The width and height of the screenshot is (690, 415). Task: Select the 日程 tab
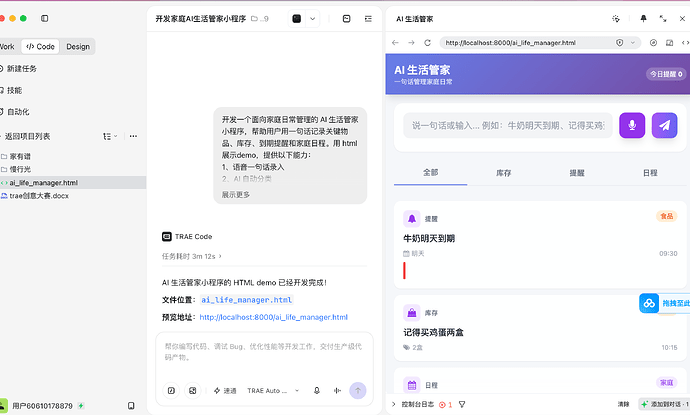click(650, 173)
